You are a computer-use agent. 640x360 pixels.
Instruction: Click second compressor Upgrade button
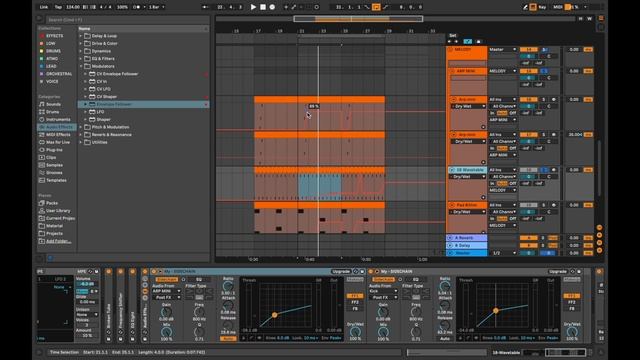(x=558, y=271)
